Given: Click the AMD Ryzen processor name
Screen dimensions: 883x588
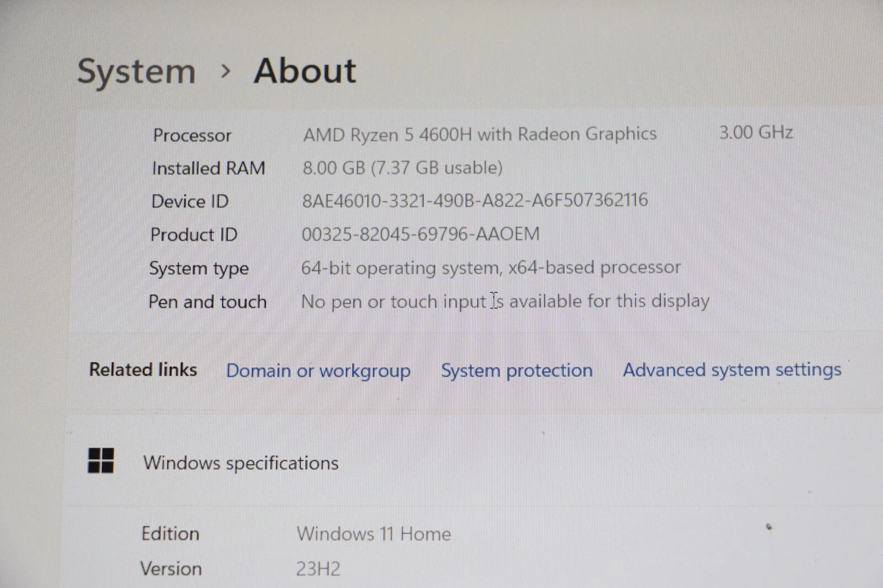Looking at the screenshot, I should click(x=480, y=134).
